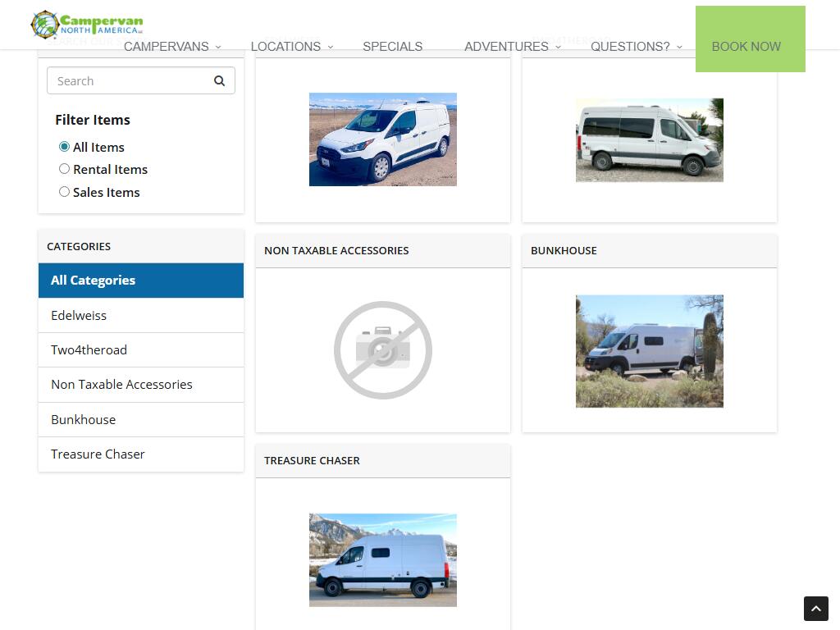
Task: Expand the Adventures dropdown menu
Action: (512, 47)
